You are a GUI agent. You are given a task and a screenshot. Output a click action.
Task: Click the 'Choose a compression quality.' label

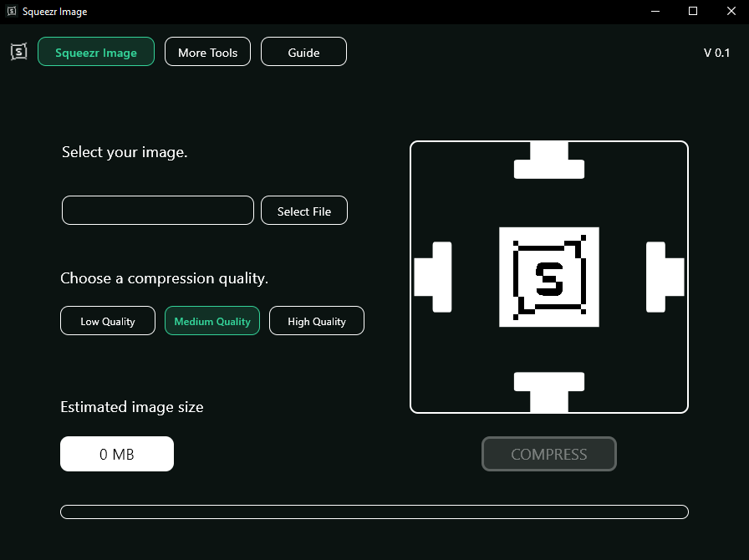coord(165,278)
